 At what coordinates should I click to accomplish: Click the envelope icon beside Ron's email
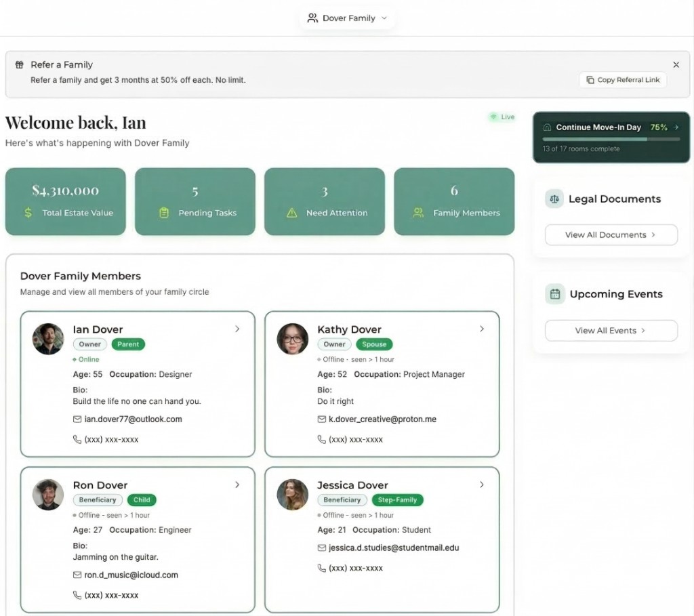tap(77, 575)
